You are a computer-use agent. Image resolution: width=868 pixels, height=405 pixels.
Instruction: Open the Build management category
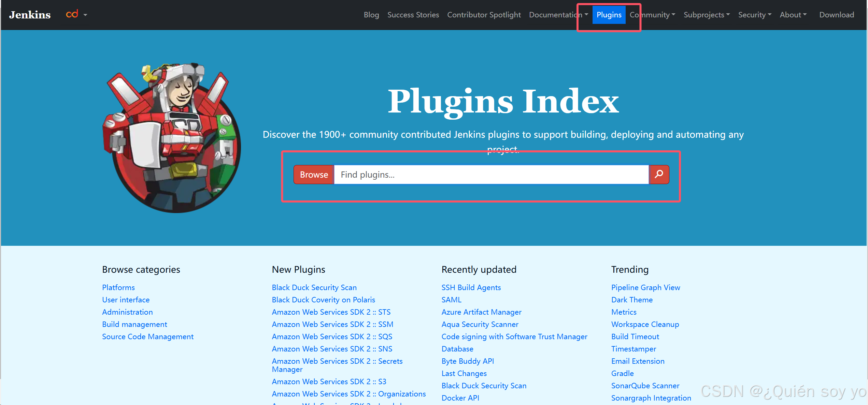[x=134, y=324]
